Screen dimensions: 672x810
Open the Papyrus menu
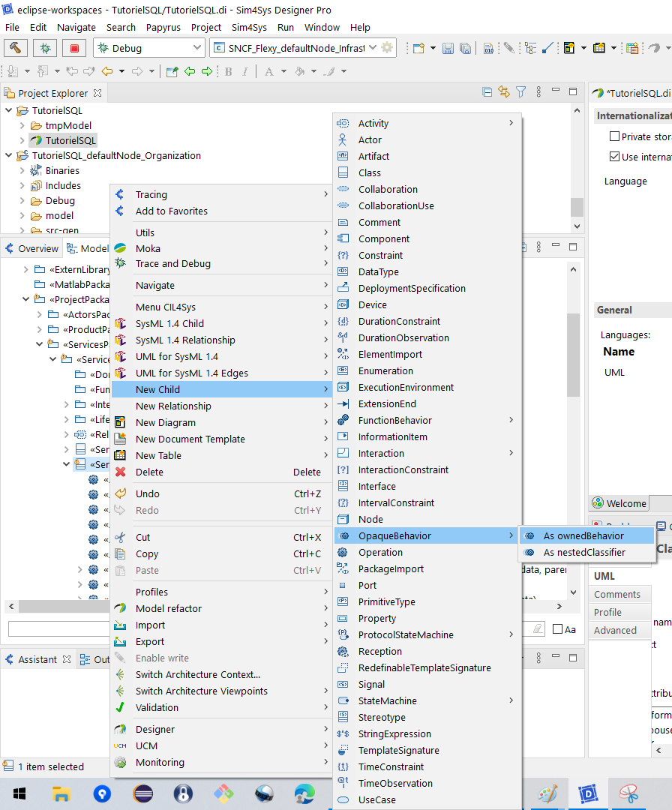(x=163, y=28)
